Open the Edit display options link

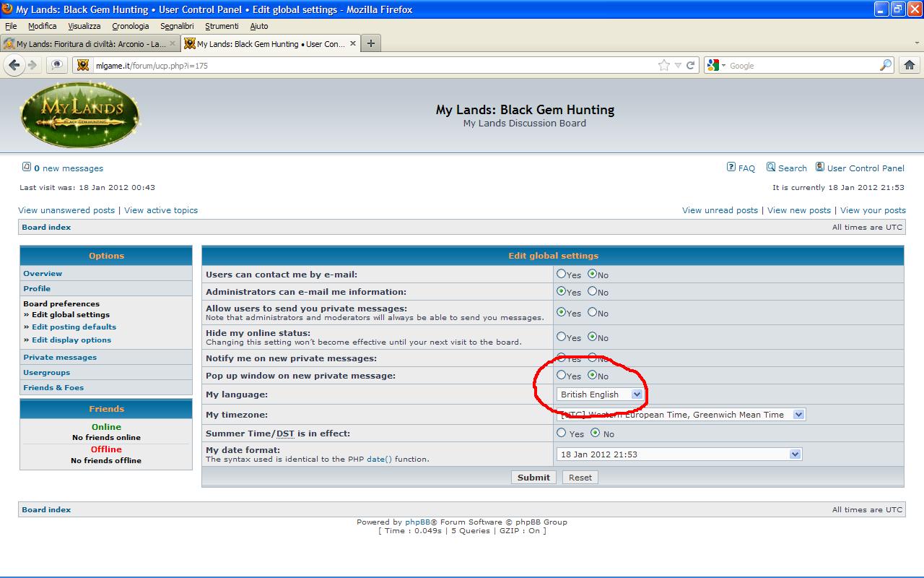coord(71,340)
